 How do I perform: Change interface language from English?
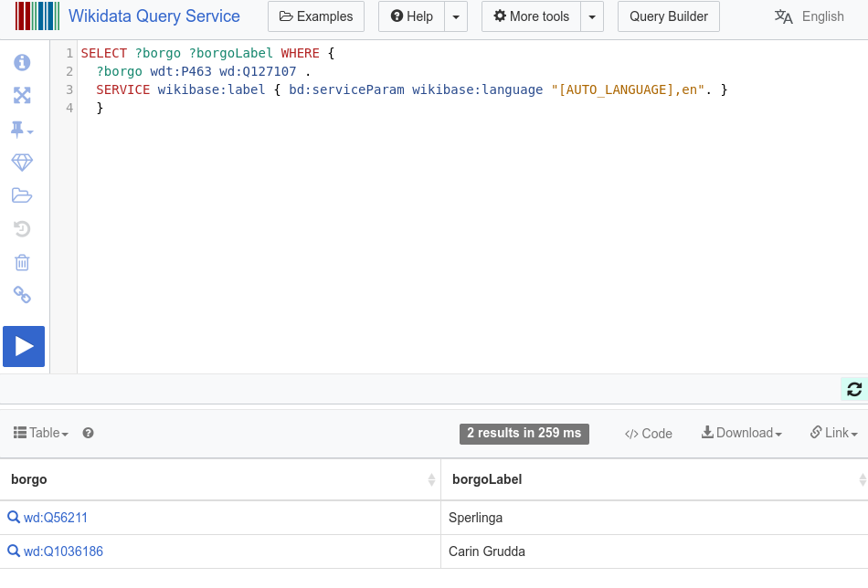810,16
